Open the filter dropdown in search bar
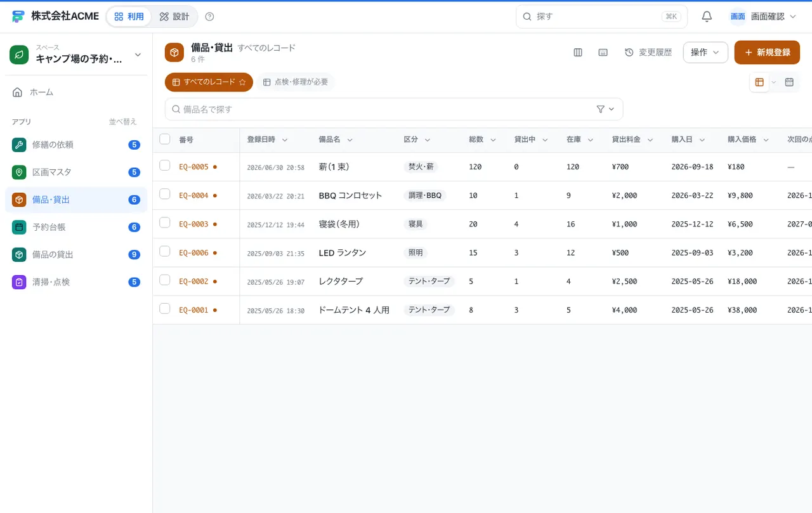This screenshot has width=812, height=513. tap(605, 109)
